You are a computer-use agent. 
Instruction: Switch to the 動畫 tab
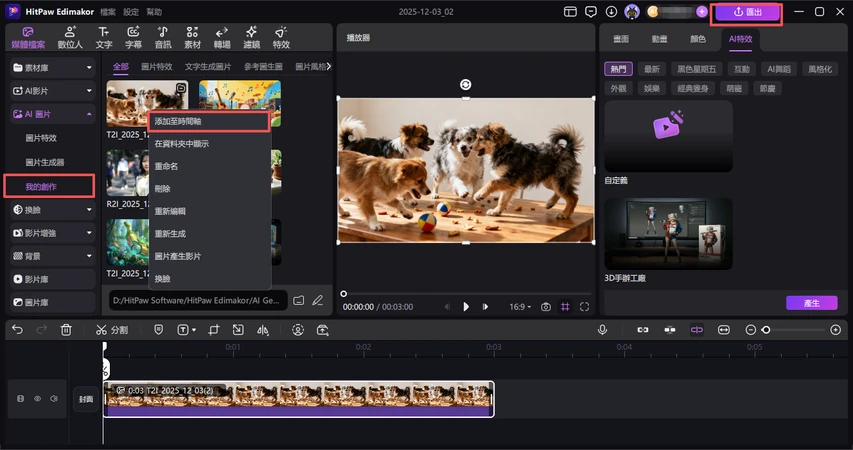(x=660, y=39)
